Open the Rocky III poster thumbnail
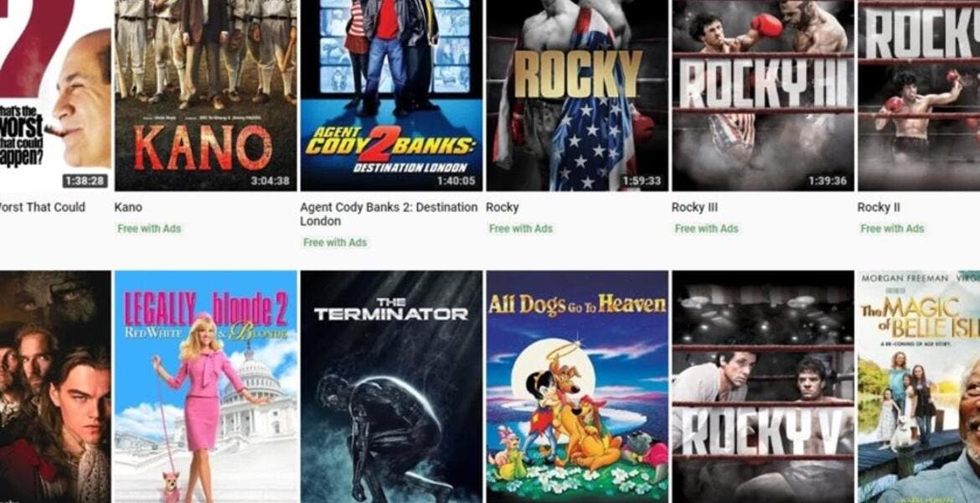980x503 pixels. pyautogui.click(x=762, y=95)
